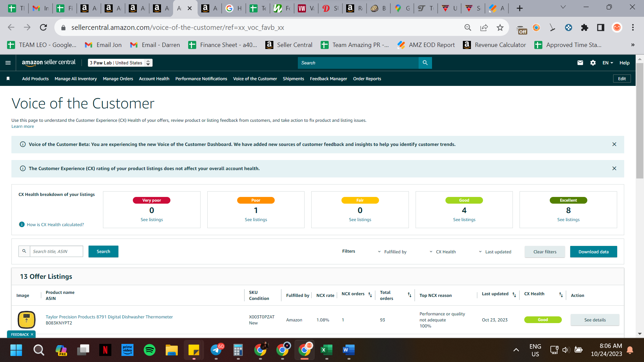The height and width of the screenshot is (362, 644).
Task: Open Manage All Inventory menu item
Action: tap(76, 79)
